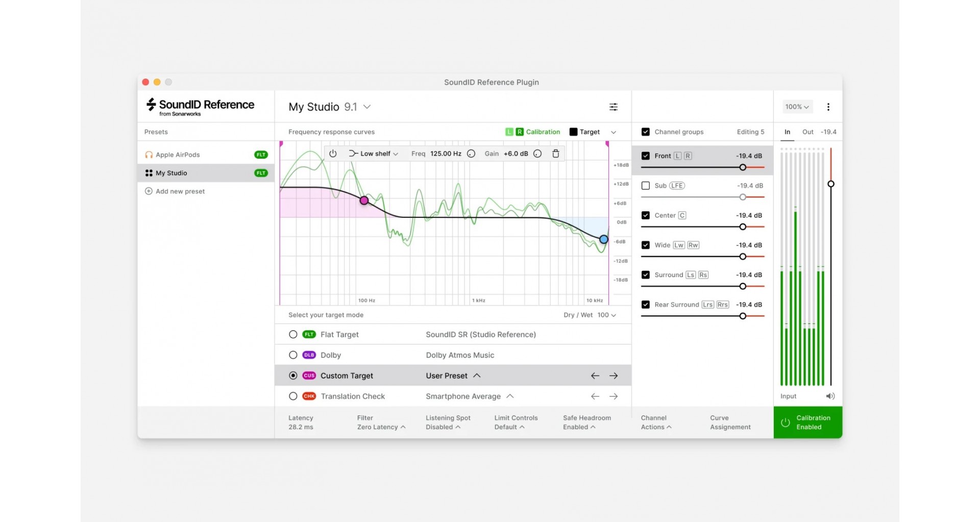Viewport: 980px width, 522px height.
Task: Click the black Target color swatch
Action: pyautogui.click(x=573, y=132)
